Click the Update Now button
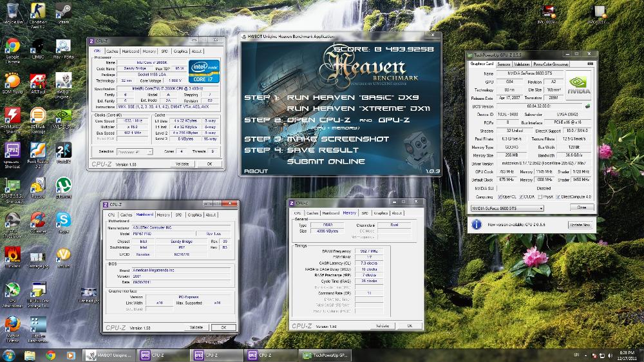644x362 pixels. 580,225
